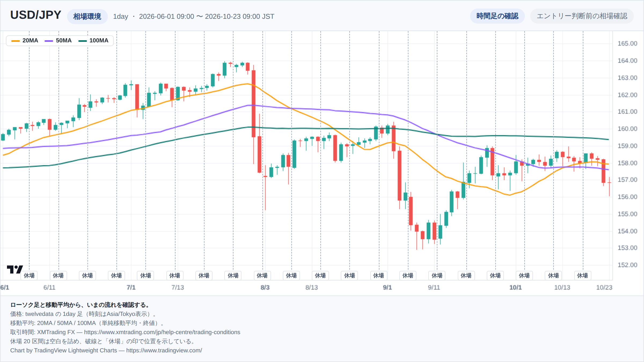The height and width of the screenshot is (362, 644).
Task: Click the 9/1 date axis label
Action: [x=387, y=287]
